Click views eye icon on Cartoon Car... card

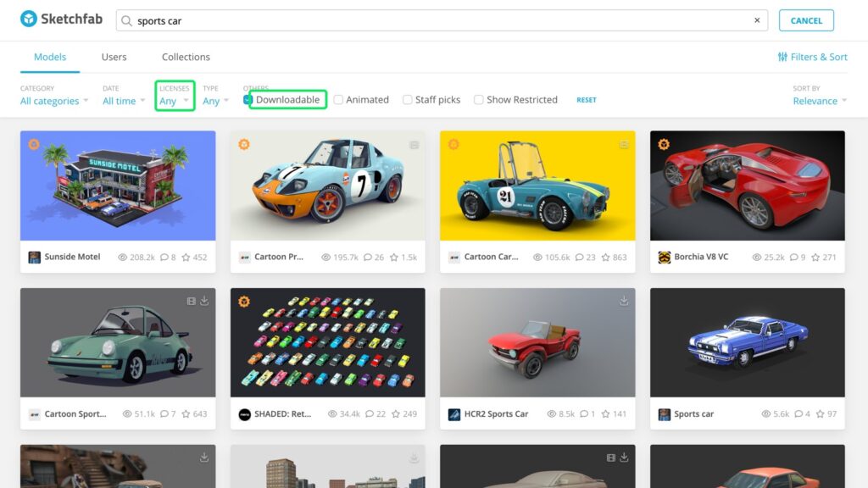(x=537, y=258)
